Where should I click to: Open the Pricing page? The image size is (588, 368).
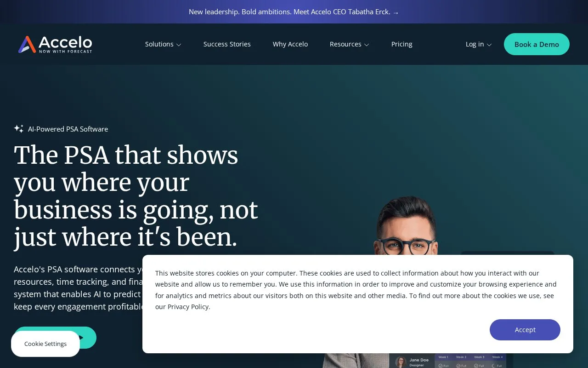(402, 44)
